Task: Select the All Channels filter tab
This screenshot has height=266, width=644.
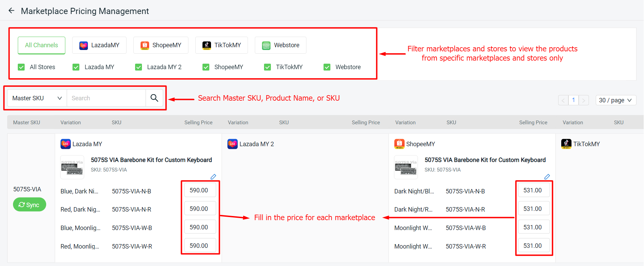Action: tap(41, 45)
